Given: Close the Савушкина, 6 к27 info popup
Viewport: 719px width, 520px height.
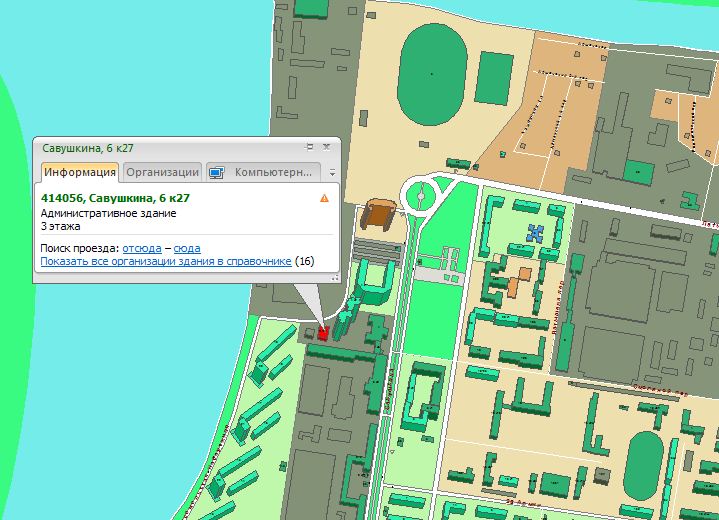Looking at the screenshot, I should coord(327,147).
